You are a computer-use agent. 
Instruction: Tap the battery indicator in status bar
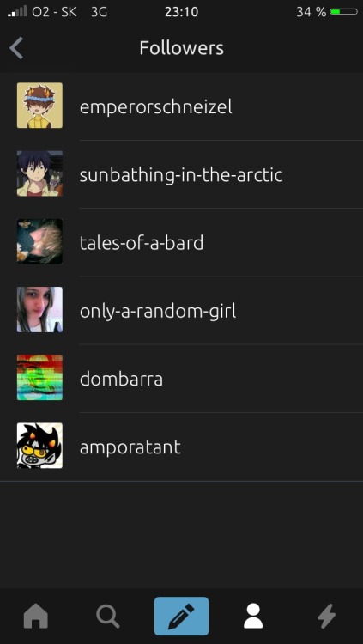click(x=344, y=12)
